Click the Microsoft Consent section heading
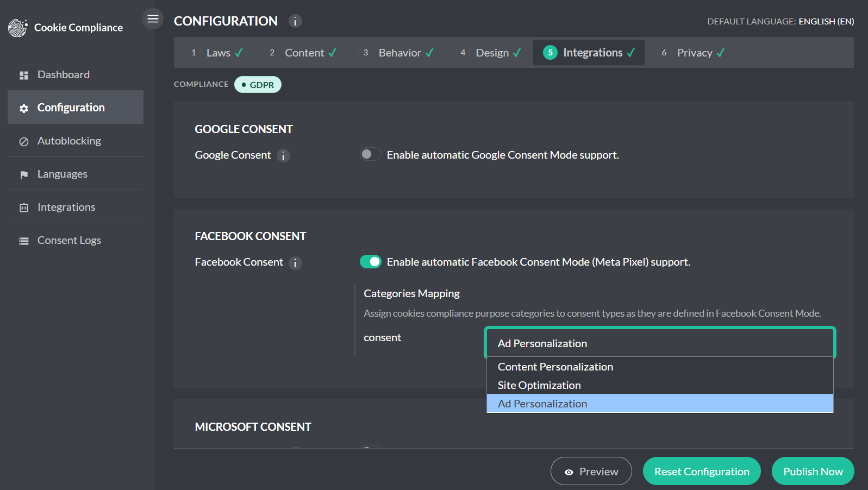The width and height of the screenshot is (868, 490). click(x=253, y=427)
